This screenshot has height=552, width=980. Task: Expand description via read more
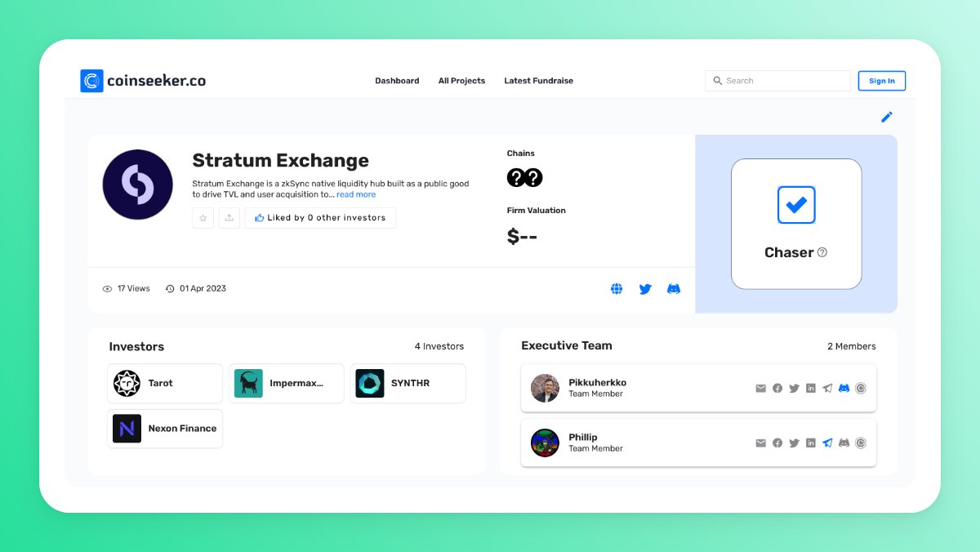pyautogui.click(x=356, y=194)
